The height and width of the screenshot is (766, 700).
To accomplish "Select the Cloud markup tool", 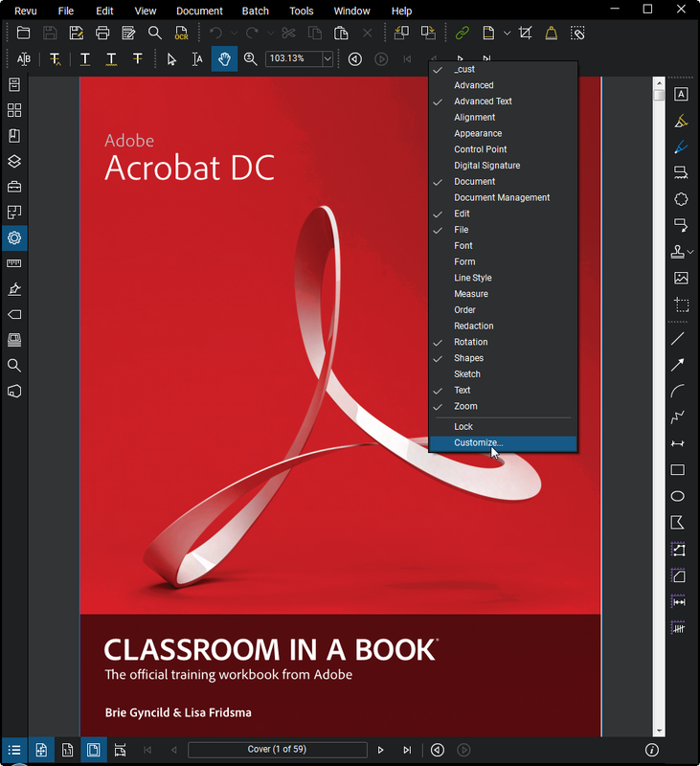I will pos(681,199).
